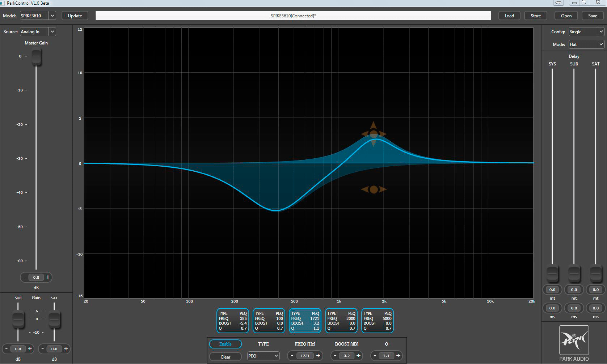607x364 pixels.
Task: Decrease BOOST value with minus icon
Action: [x=335, y=356]
